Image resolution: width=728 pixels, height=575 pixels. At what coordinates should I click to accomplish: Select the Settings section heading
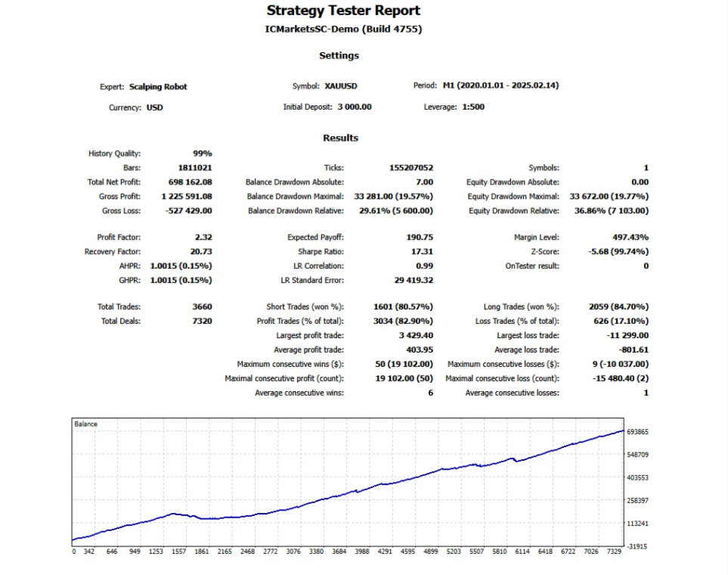(x=339, y=55)
